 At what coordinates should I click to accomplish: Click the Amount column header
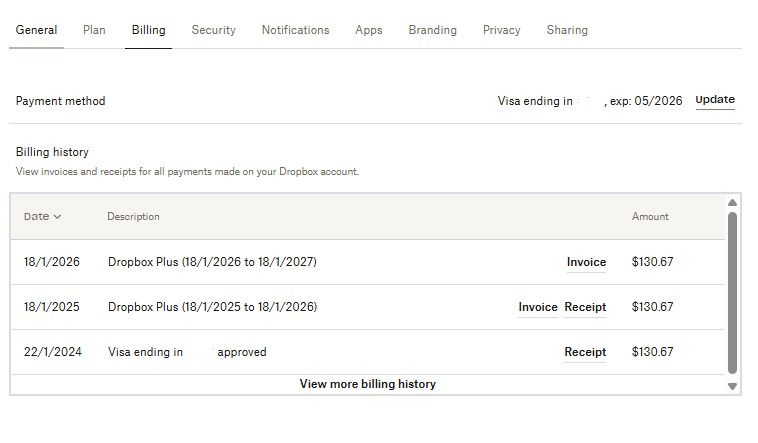point(650,216)
